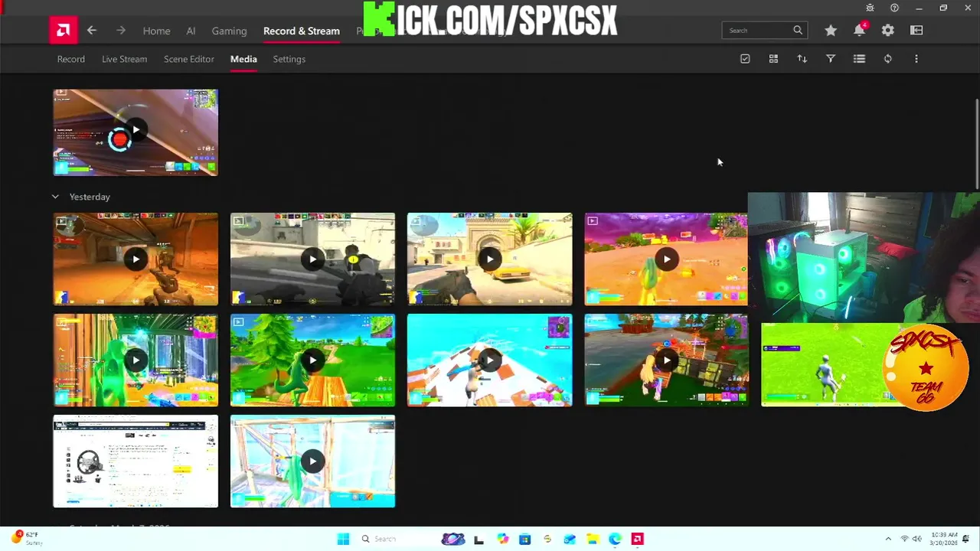Enable multi-select mode checkbox icon

click(745, 59)
